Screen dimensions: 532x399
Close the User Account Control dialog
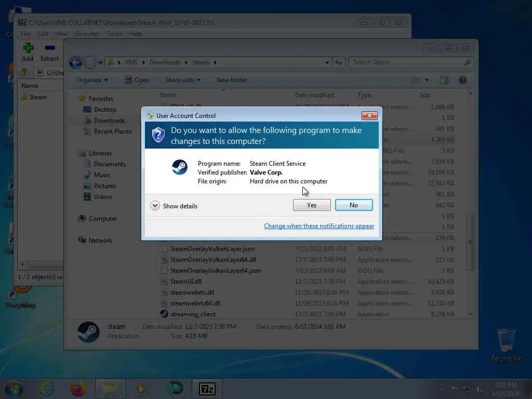point(369,116)
